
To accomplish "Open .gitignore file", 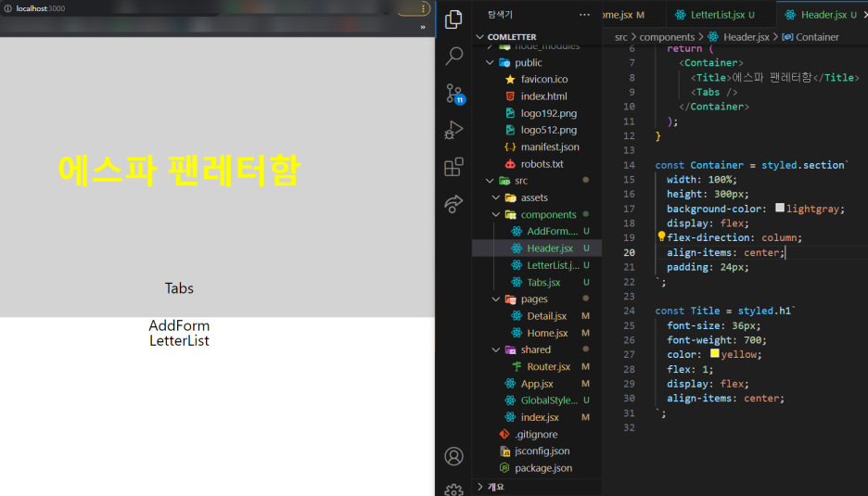I will tap(536, 435).
